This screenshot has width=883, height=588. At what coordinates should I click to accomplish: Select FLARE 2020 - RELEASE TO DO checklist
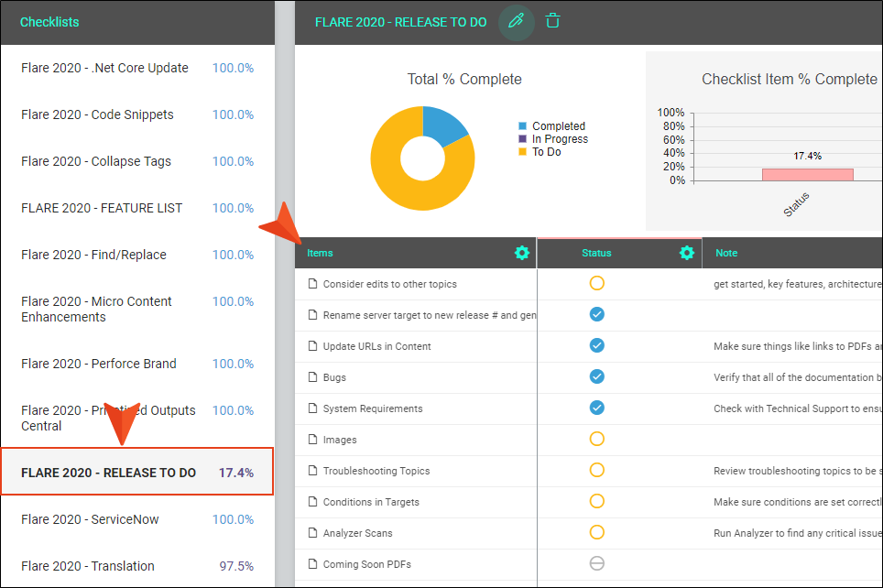pyautogui.click(x=137, y=472)
